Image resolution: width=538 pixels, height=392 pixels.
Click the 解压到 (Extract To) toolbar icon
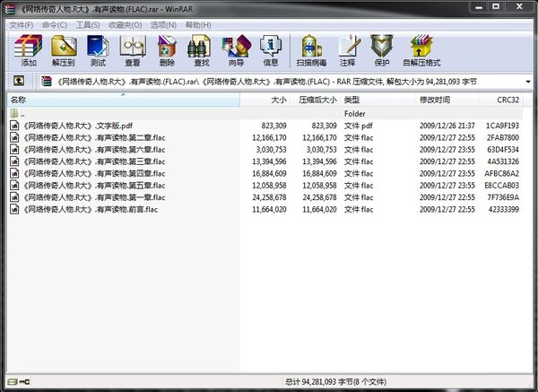(64, 50)
